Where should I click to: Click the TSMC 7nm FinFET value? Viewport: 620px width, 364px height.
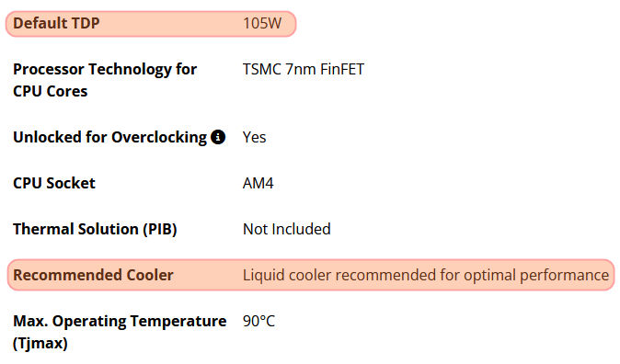tap(304, 69)
